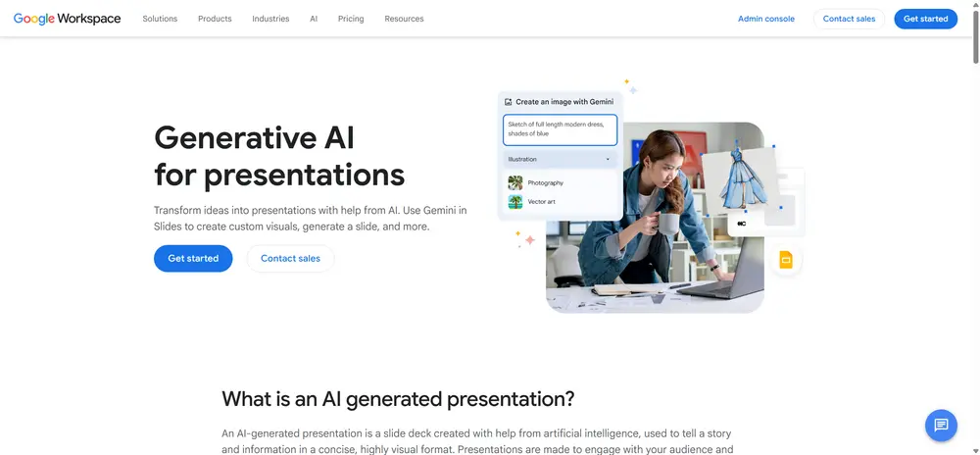Click the yellow Google Slides icon
This screenshot has width=980, height=455.
point(786,259)
